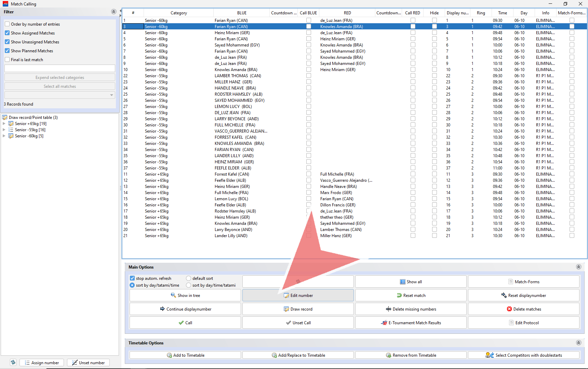Click the Delete matches button
The height and width of the screenshot is (369, 588).
tap(523, 309)
